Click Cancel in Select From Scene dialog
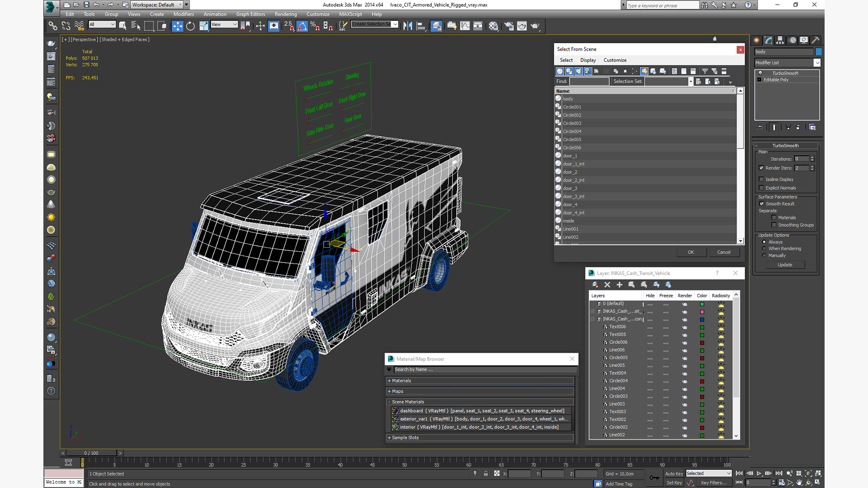 pos(724,253)
